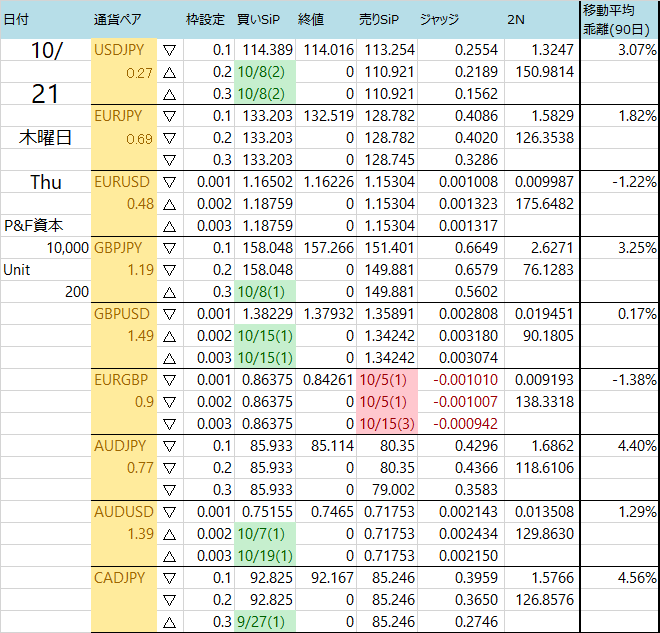Select green 10/8(1) cell in GBPJPY
Image resolution: width=660 pixels, height=633 pixels.
(x=265, y=292)
